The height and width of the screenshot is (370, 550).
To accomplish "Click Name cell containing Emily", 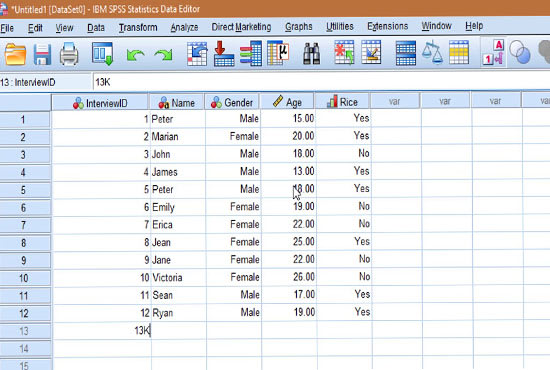I will 178,207.
